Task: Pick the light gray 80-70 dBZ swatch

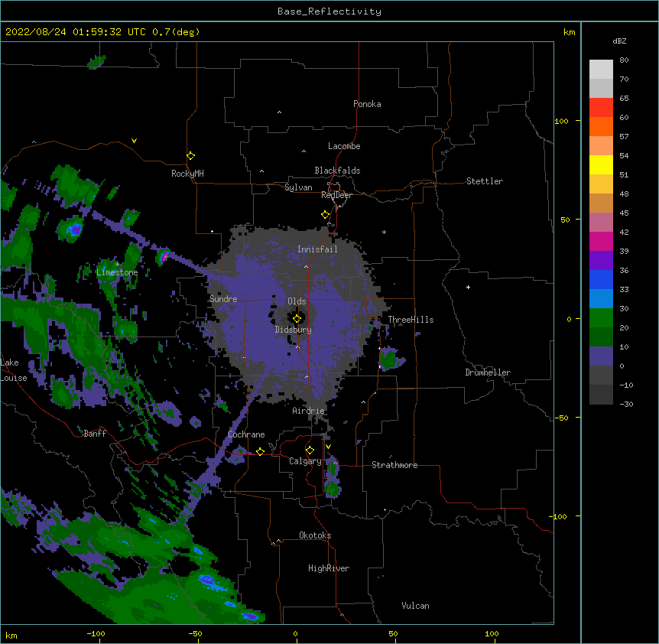Action: pos(601,70)
